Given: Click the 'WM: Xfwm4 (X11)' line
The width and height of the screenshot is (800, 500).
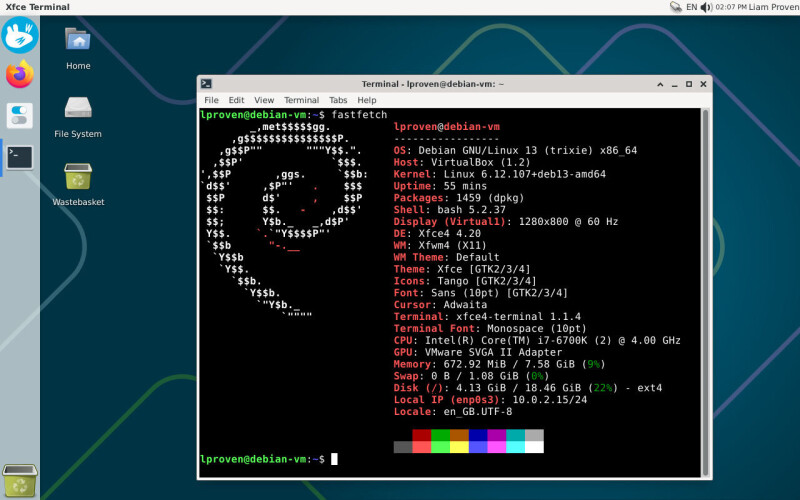Looking at the screenshot, I should click(440, 245).
